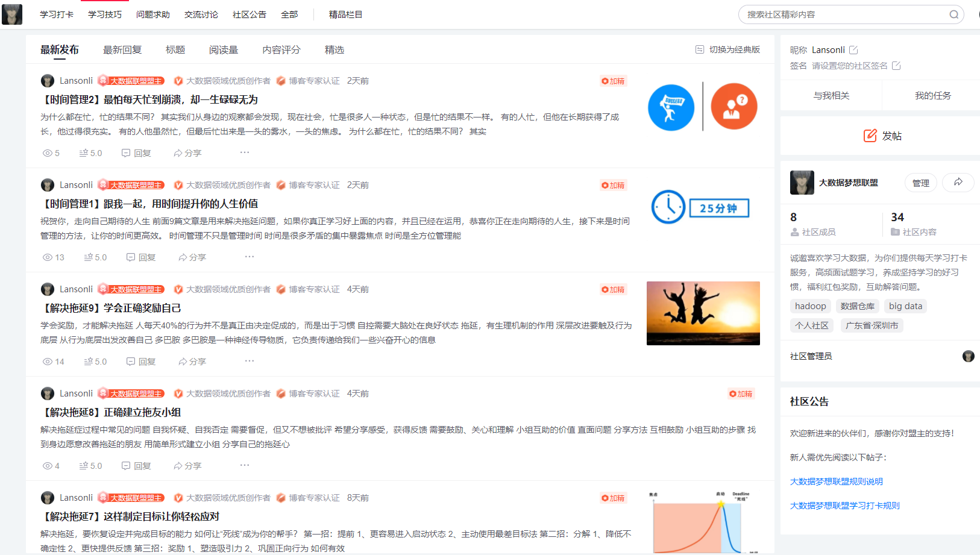Open the 问题求助 nav menu

(153, 14)
